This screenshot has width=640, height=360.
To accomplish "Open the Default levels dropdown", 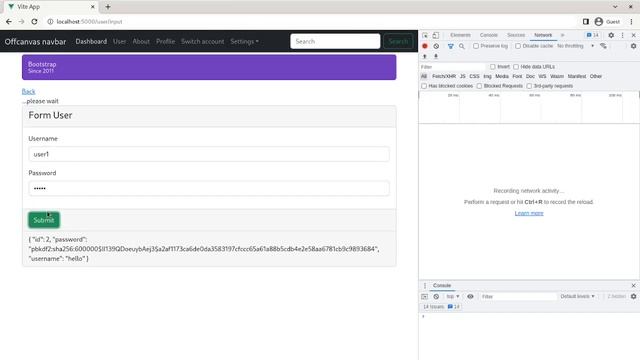I will tap(577, 296).
